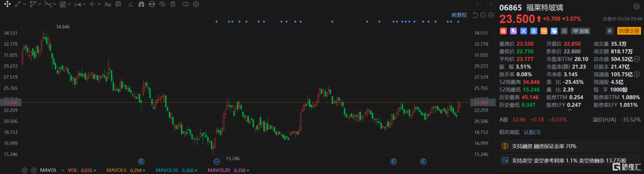Open the 支持融资 margin financing row
The width and height of the screenshot is (644, 174).
point(570,146)
